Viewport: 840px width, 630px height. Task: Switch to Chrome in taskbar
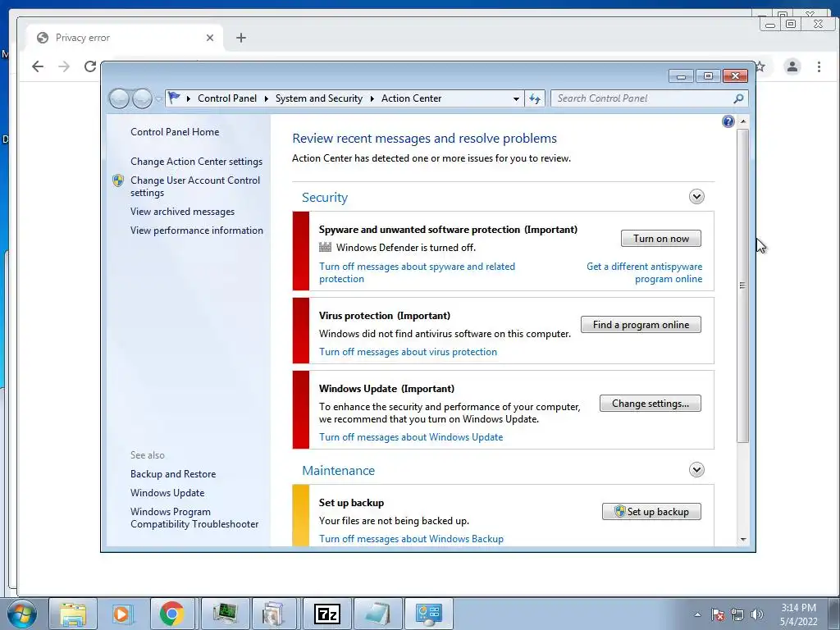[172, 614]
